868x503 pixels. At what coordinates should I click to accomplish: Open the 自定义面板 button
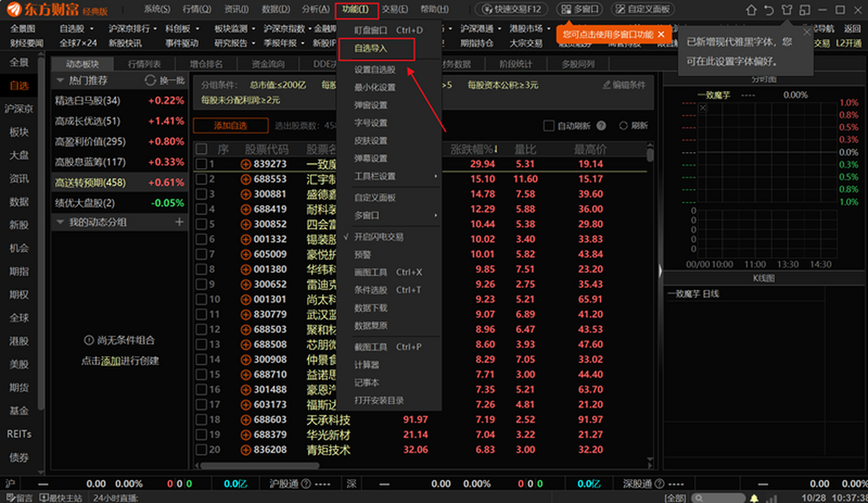coord(642,9)
